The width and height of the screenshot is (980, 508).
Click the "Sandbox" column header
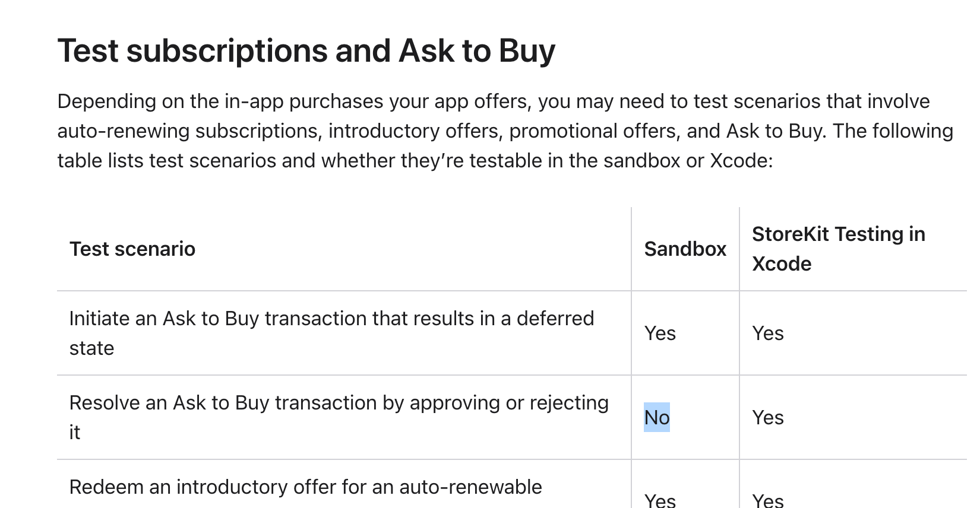coord(685,249)
